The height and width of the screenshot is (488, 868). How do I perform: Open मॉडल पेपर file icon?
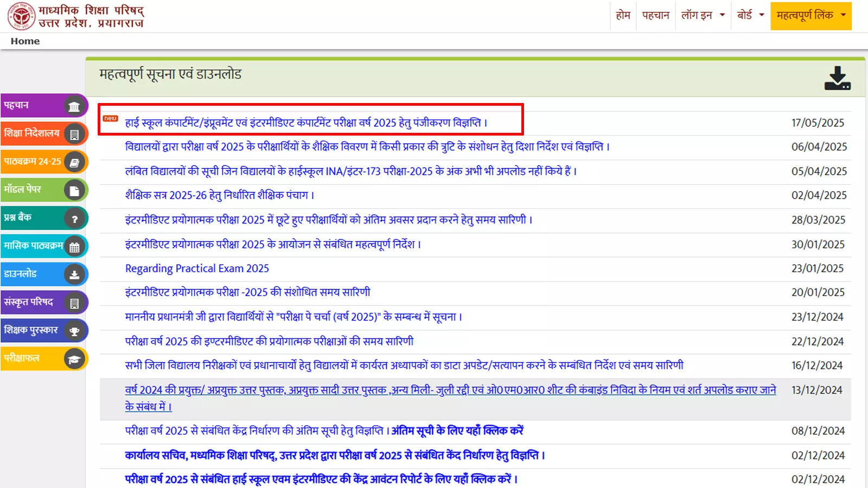[74, 190]
